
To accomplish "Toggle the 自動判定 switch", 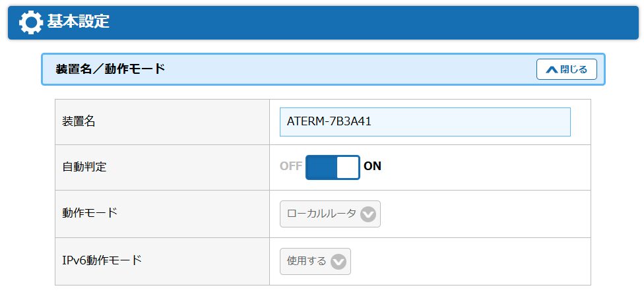I will (333, 167).
